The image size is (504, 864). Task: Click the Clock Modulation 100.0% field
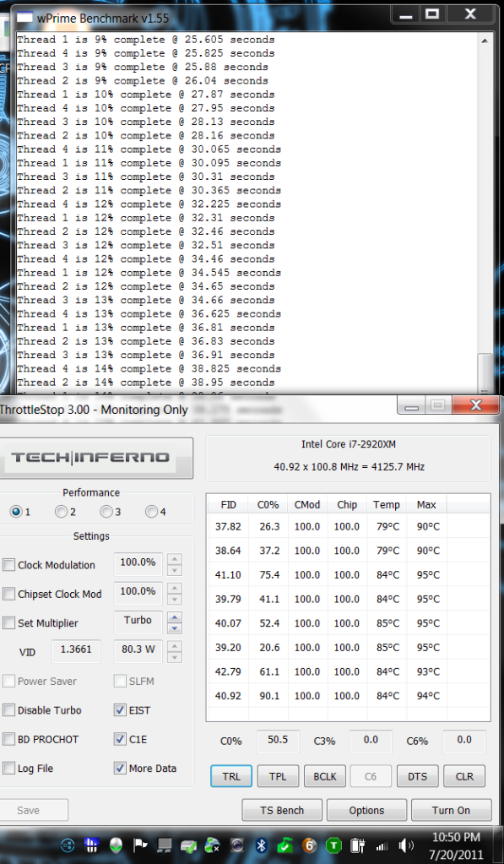[138, 563]
